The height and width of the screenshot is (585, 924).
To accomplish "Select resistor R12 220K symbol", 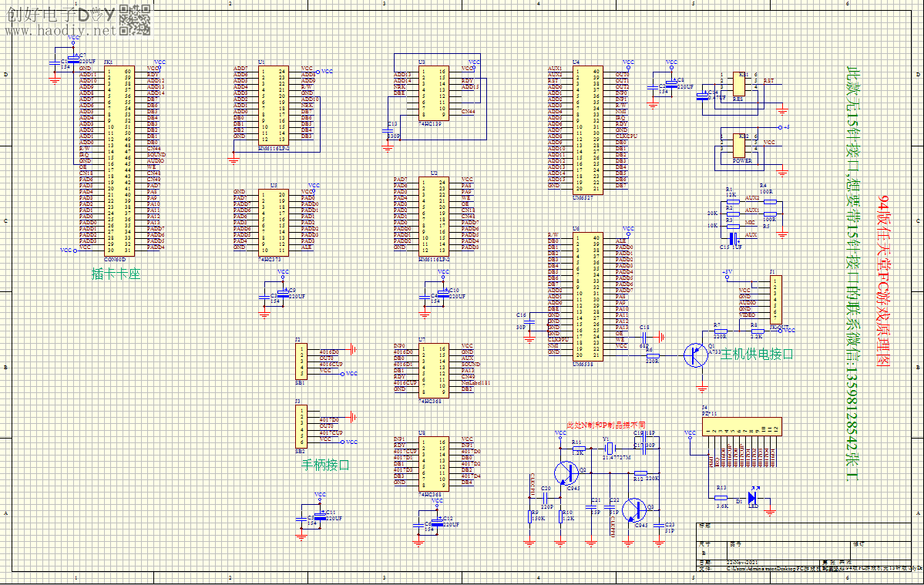I will coord(640,472).
